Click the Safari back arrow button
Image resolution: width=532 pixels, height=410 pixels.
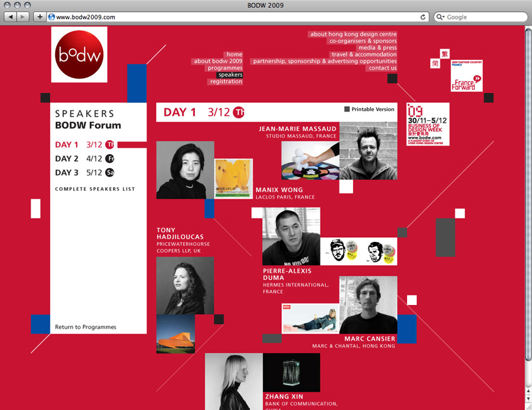pyautogui.click(x=11, y=17)
